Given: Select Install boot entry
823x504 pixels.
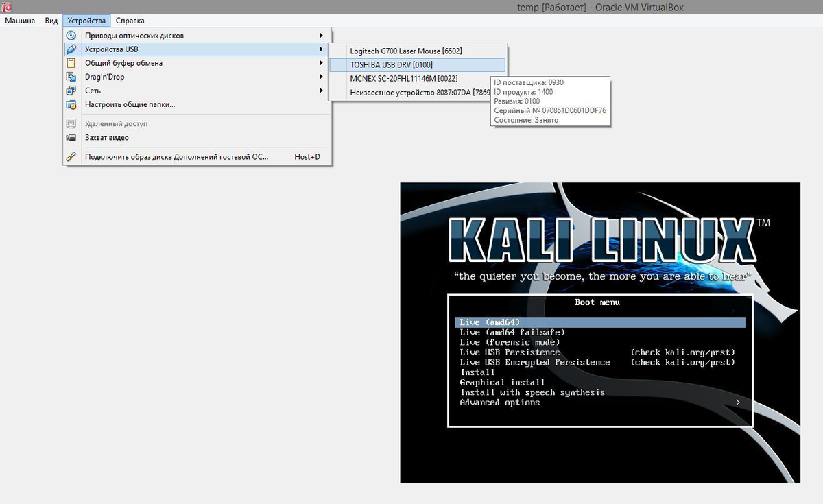Looking at the screenshot, I should [477, 372].
